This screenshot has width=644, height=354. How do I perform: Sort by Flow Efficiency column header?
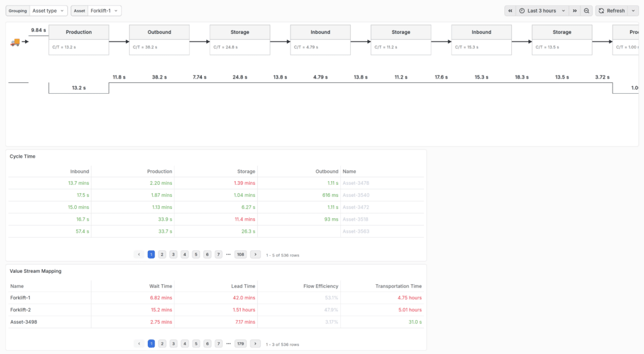(321, 286)
